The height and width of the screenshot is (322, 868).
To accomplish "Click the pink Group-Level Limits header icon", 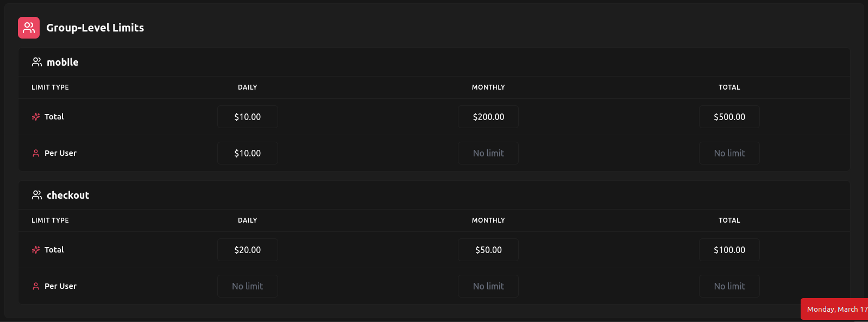I will tap(29, 28).
